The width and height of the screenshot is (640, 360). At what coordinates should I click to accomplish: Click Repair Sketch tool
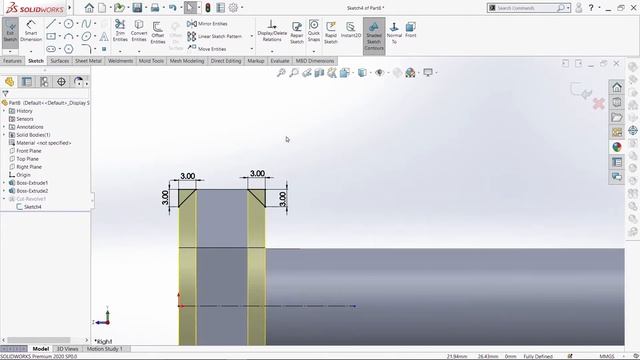(297, 33)
